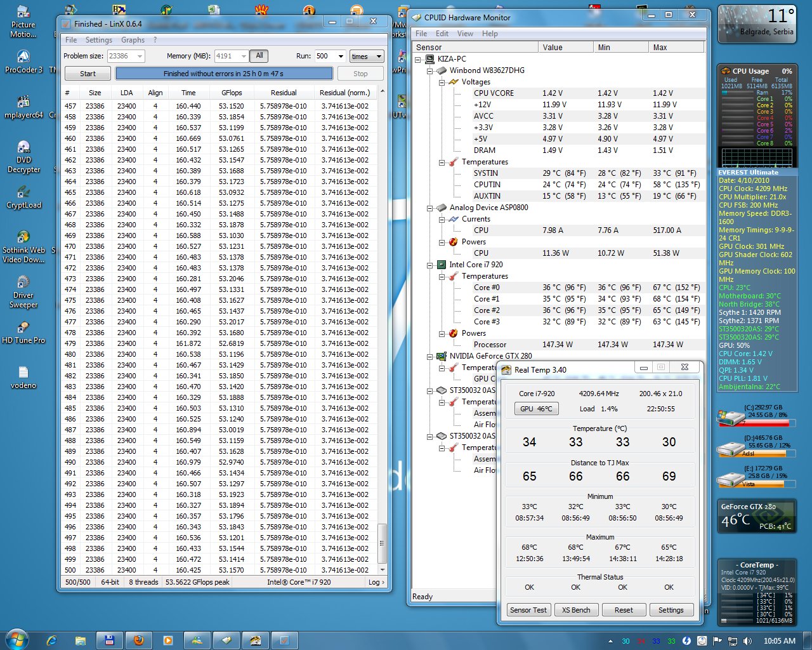Click the Analog Device ASP0800 chip icon
Image resolution: width=812 pixels, height=650 pixels.
(442, 208)
